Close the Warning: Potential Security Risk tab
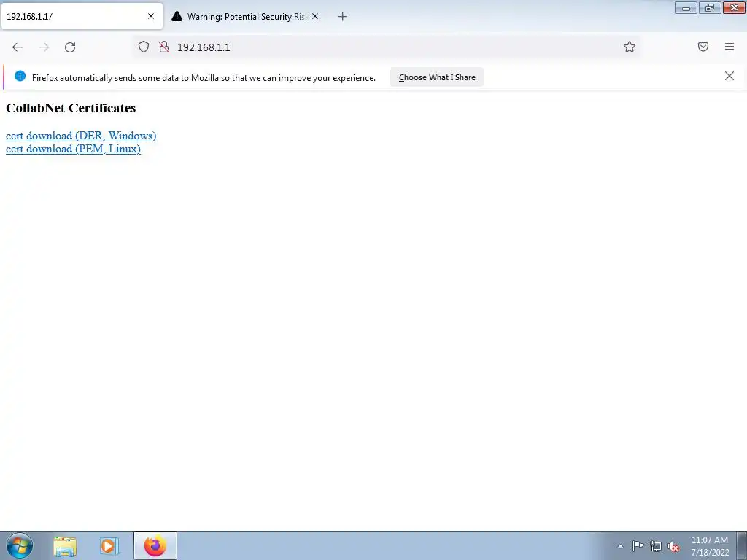The image size is (747, 560). (315, 16)
